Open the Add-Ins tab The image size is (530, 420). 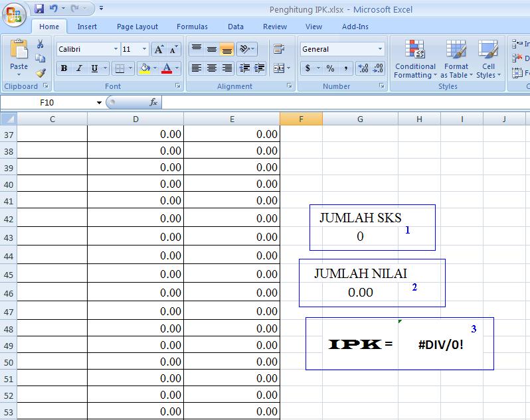click(355, 27)
